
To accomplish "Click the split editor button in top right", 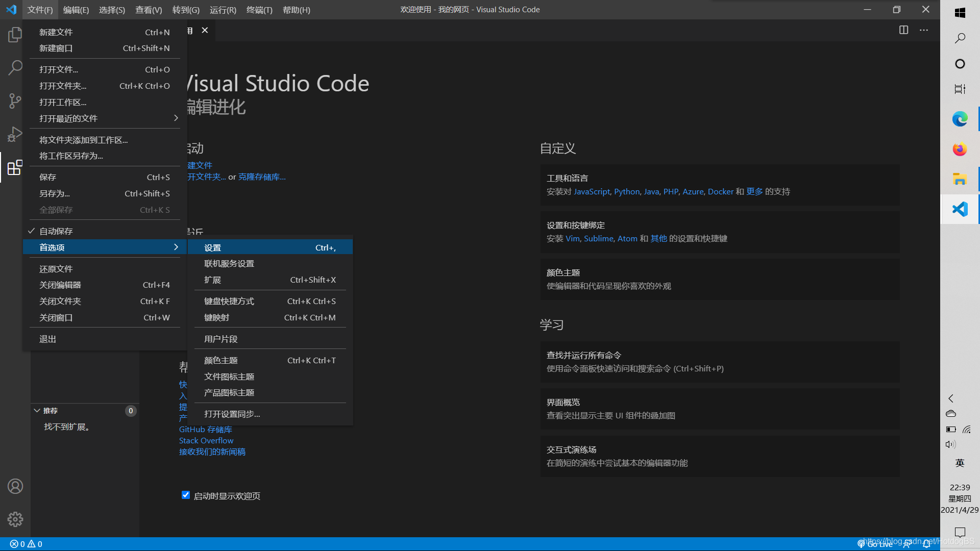I will coord(903,30).
